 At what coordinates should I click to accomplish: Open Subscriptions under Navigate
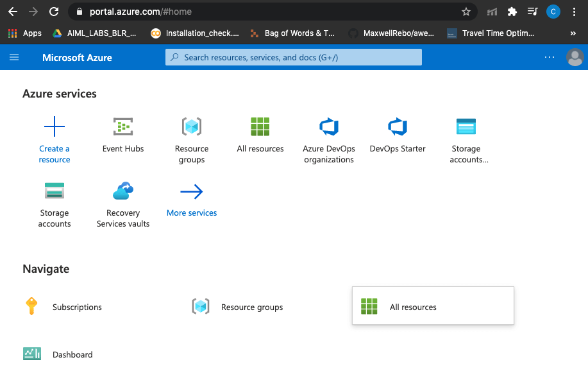click(x=77, y=307)
